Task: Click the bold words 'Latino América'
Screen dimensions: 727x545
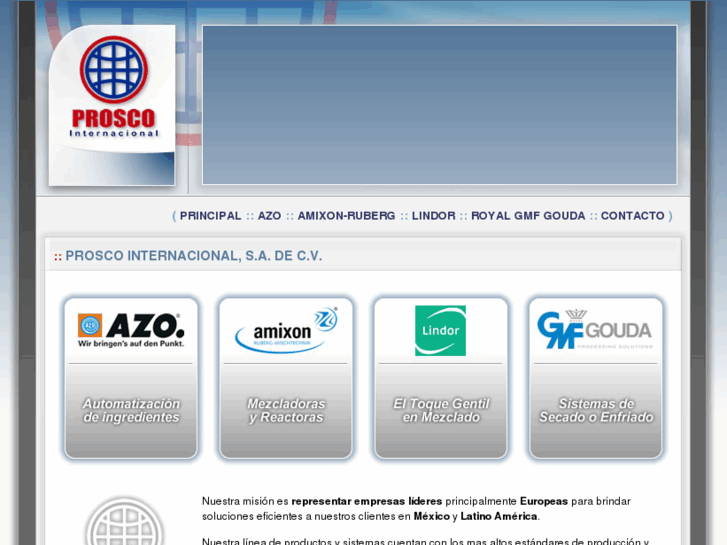Action: [x=498, y=516]
